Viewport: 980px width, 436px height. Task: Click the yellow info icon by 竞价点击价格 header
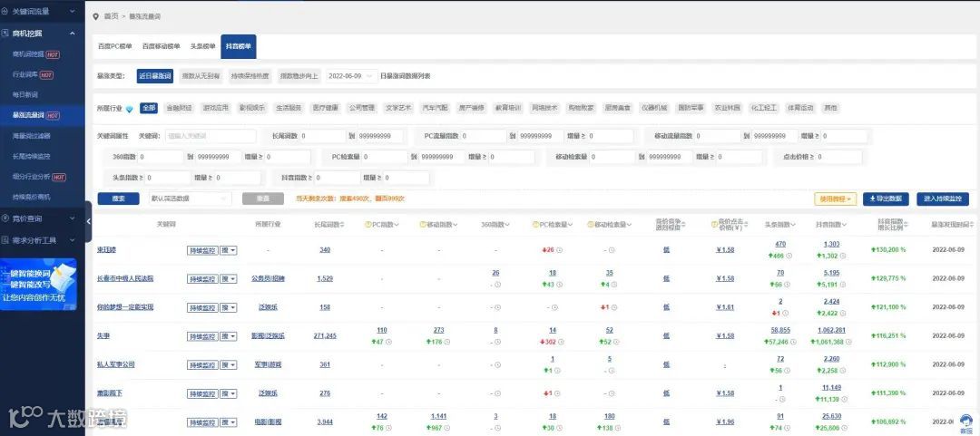(x=714, y=224)
